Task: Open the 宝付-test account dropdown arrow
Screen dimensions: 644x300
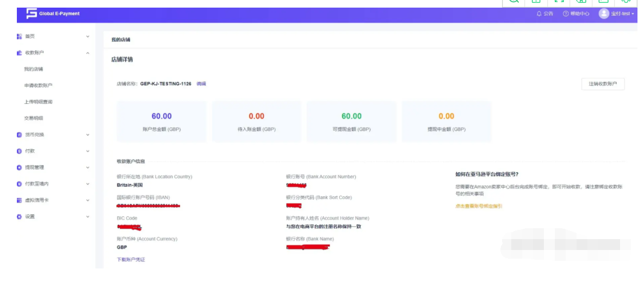Action: pyautogui.click(x=633, y=14)
